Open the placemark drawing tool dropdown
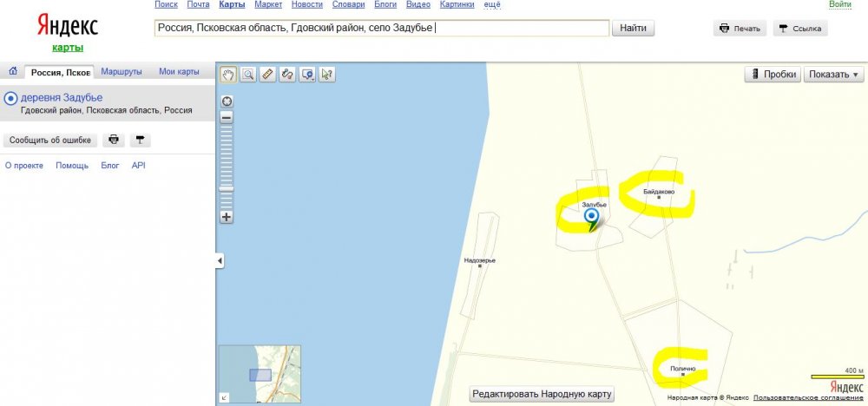868x406 pixels. pos(307,74)
